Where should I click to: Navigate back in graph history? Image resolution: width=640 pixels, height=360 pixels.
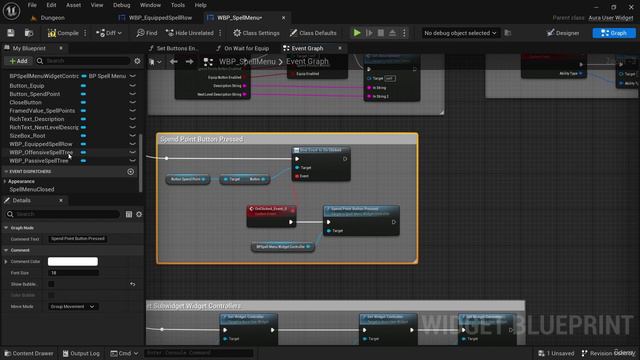point(173,62)
